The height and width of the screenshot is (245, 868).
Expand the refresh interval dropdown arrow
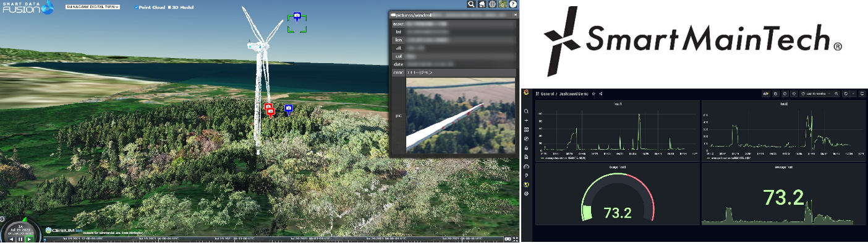(x=853, y=93)
